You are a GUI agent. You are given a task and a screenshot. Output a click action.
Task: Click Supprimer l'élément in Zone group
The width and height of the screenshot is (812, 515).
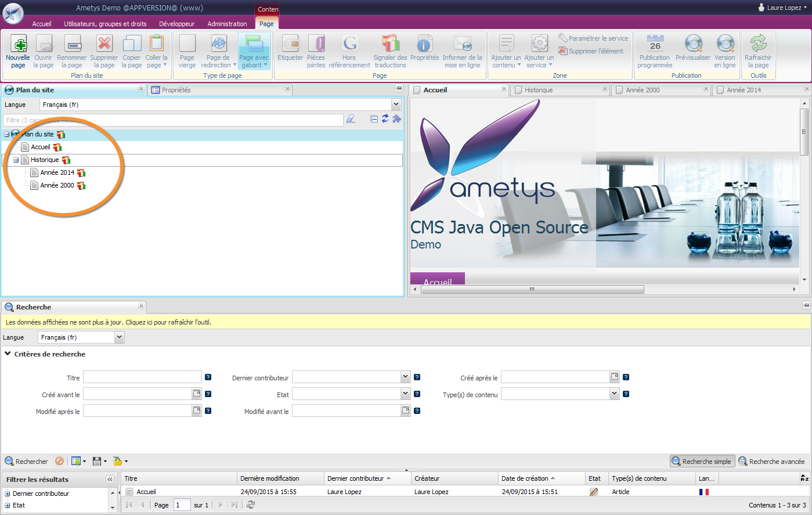tap(591, 51)
